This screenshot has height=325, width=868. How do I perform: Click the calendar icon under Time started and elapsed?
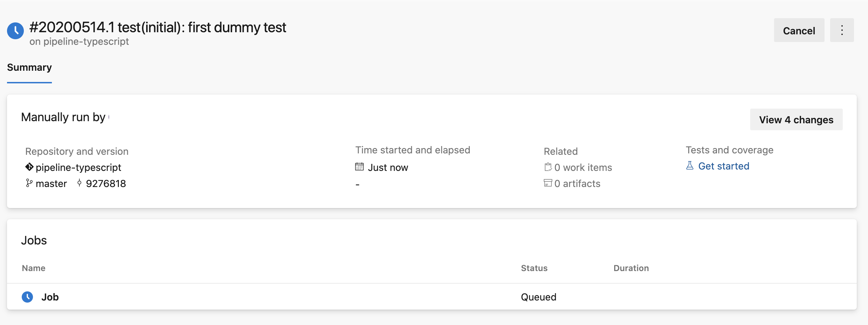(x=359, y=167)
